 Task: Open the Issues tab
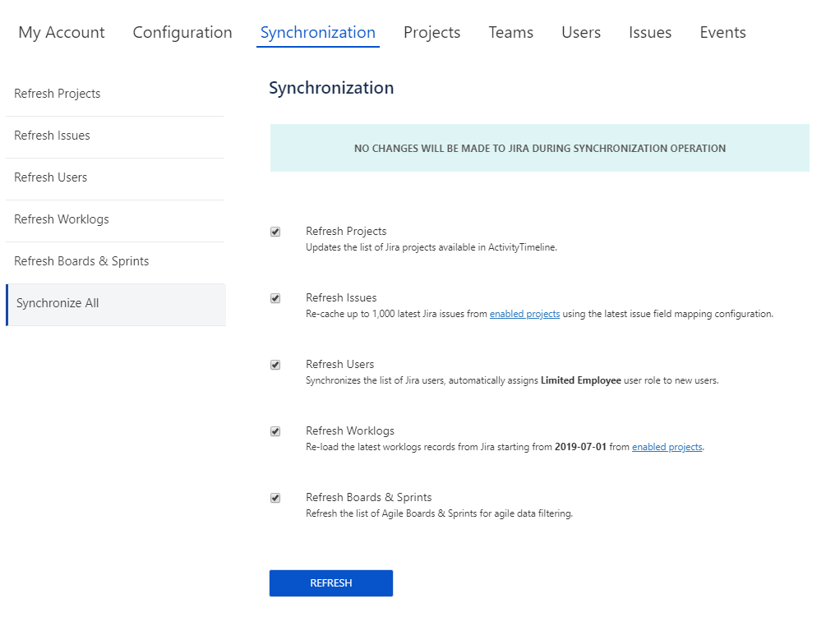(650, 33)
